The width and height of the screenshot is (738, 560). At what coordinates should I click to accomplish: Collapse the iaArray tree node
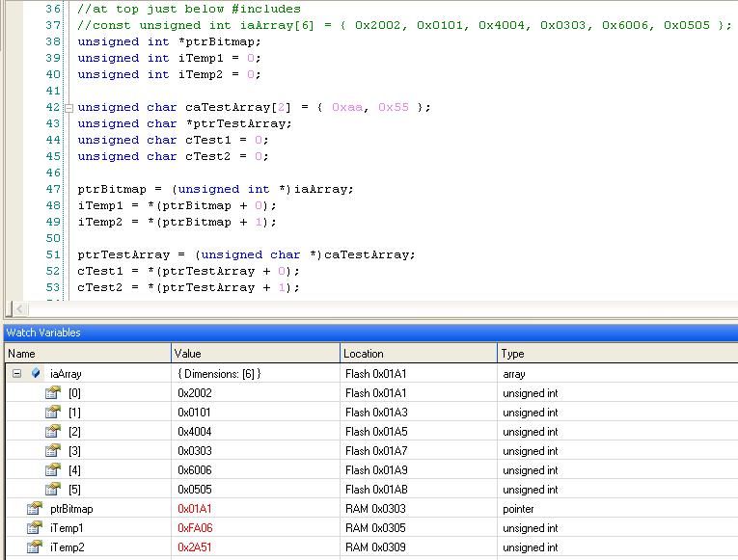[17, 374]
